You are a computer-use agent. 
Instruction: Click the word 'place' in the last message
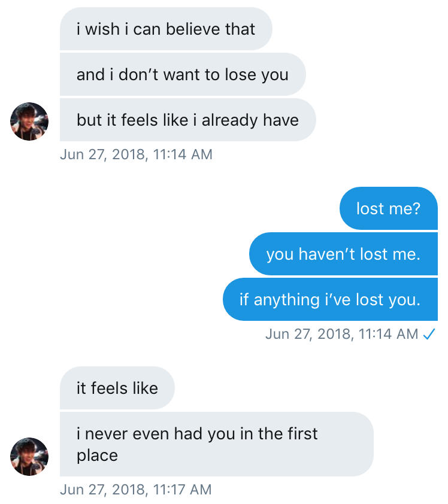pos(97,455)
